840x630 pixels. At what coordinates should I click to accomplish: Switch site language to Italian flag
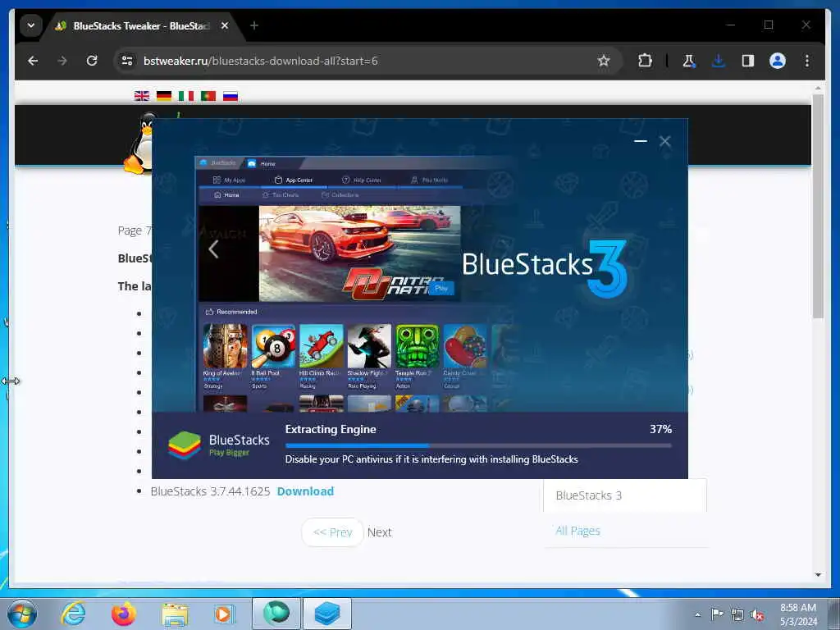tap(186, 96)
